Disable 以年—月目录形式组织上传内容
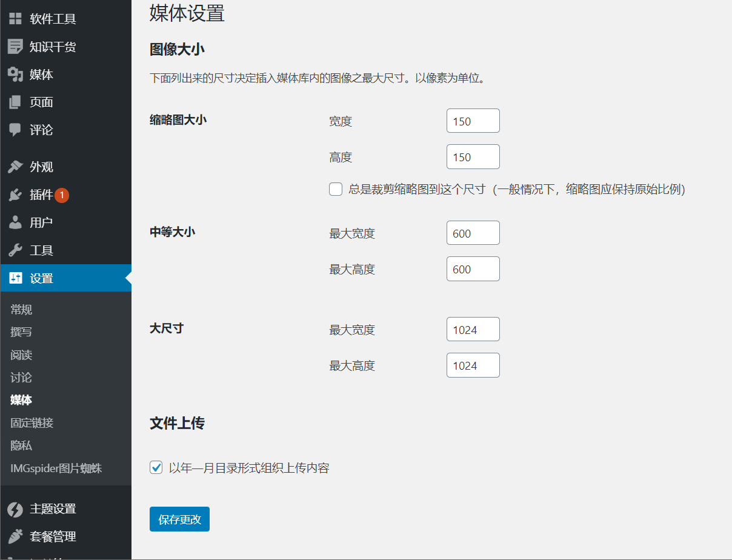732x560 pixels. [x=156, y=467]
